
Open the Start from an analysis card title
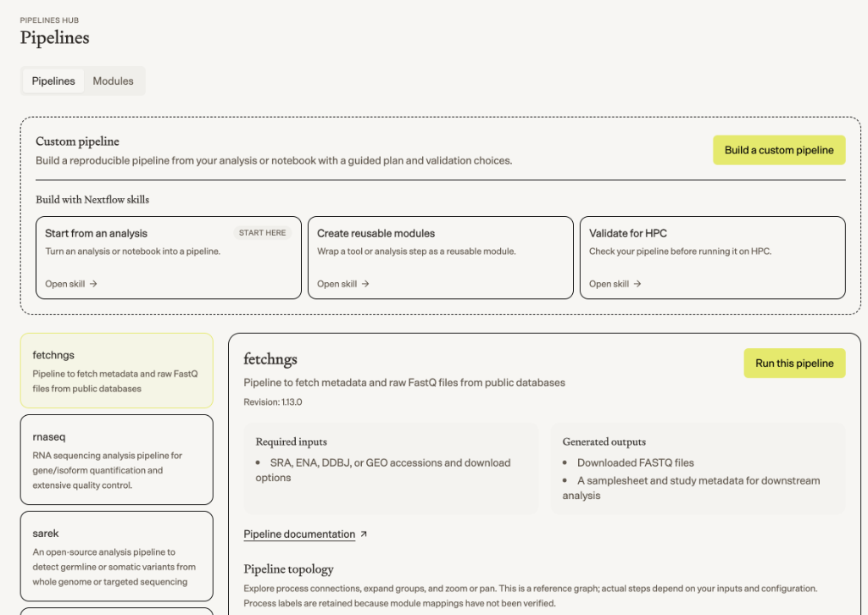click(x=97, y=234)
